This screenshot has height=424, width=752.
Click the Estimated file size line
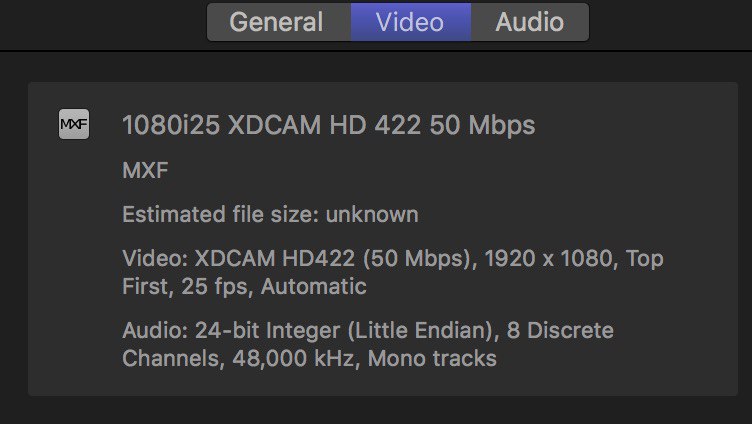270,214
